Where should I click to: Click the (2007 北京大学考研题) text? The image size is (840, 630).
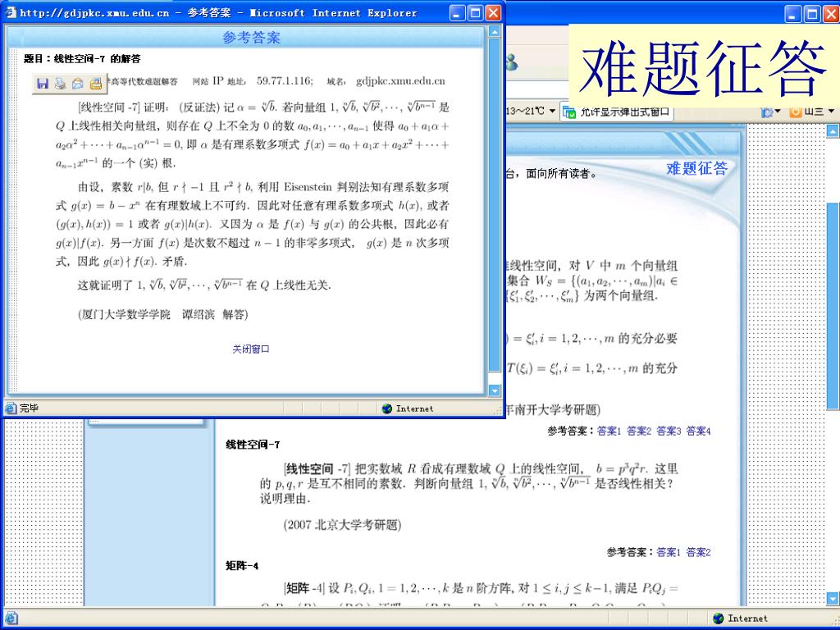click(342, 525)
